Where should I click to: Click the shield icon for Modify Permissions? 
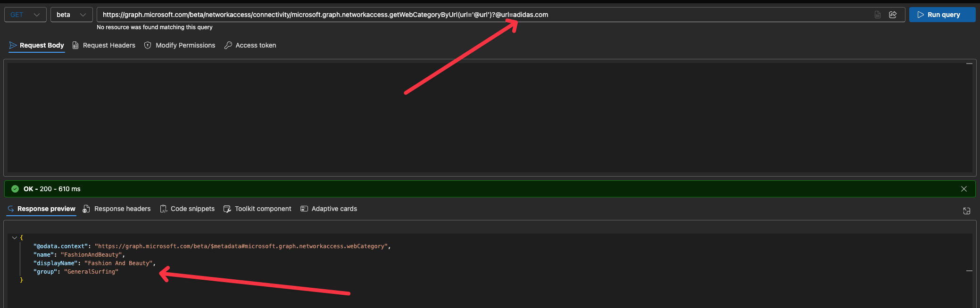pyautogui.click(x=148, y=45)
